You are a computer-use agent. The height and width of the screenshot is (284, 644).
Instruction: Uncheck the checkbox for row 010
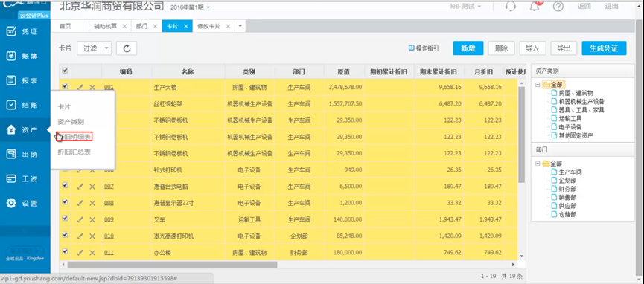[65, 235]
